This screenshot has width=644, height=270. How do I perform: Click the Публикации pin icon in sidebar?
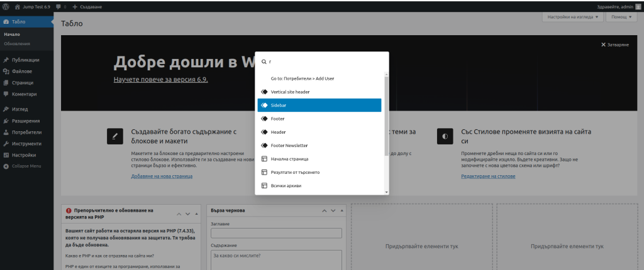pyautogui.click(x=6, y=60)
